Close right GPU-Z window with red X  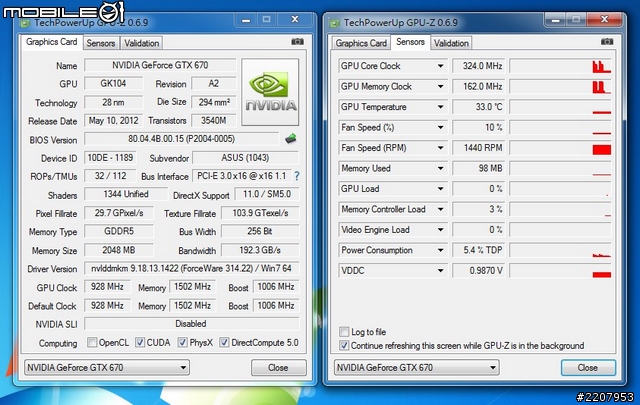point(605,19)
